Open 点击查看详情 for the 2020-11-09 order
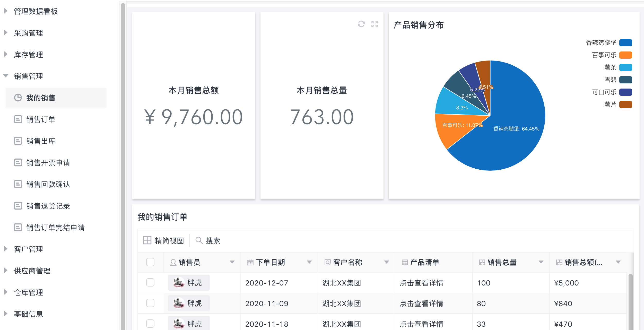 tap(421, 303)
